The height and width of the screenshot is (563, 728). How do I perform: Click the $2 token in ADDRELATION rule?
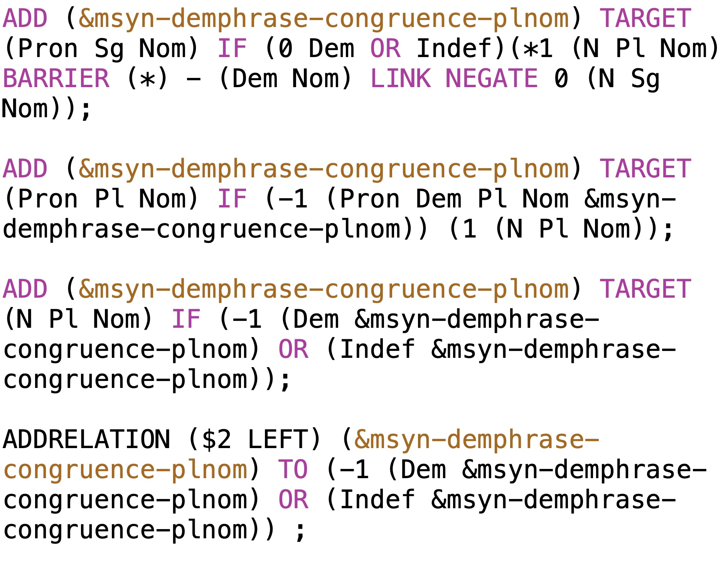click(217, 439)
